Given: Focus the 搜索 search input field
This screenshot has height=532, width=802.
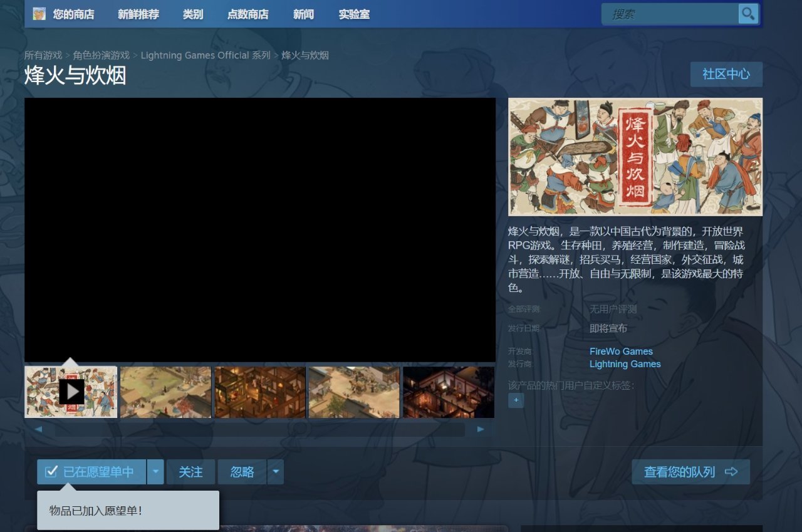Looking at the screenshot, I should (x=671, y=14).
